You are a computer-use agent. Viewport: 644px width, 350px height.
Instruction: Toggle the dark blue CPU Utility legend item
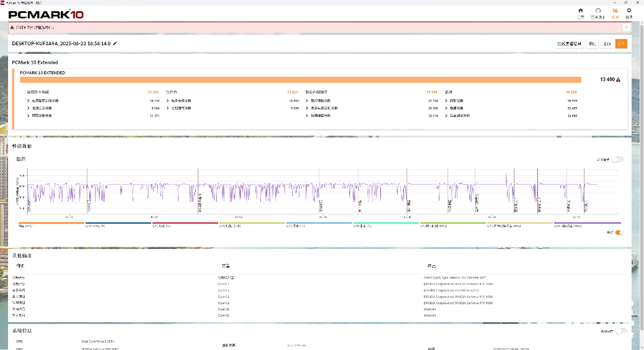[118, 225]
